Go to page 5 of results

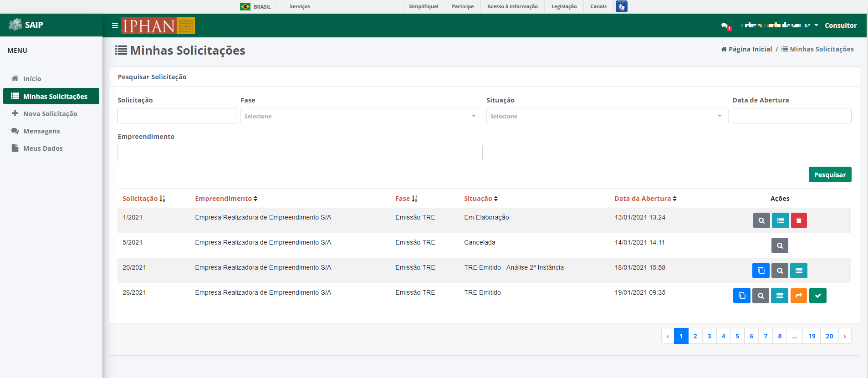737,336
